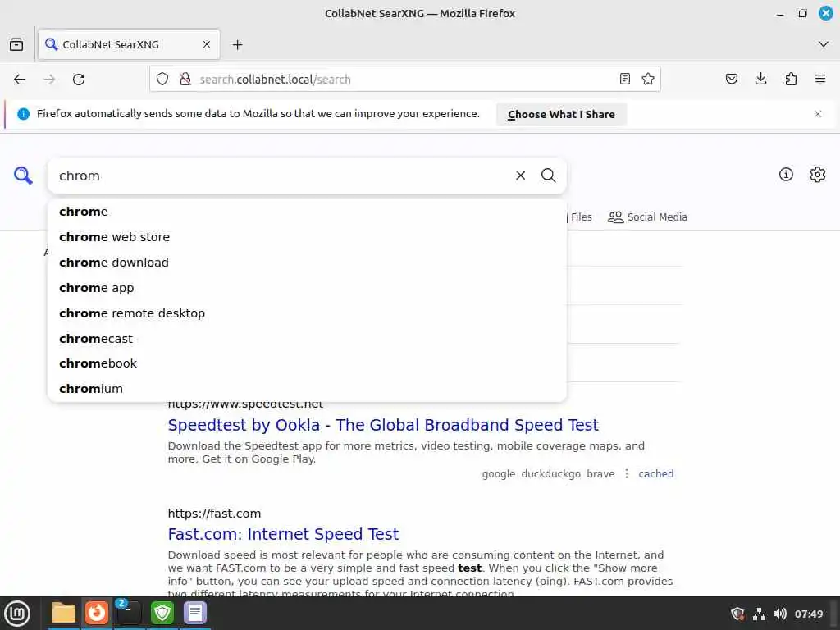The width and height of the screenshot is (840, 630).
Task: Clear the search query with X
Action: pos(520,176)
